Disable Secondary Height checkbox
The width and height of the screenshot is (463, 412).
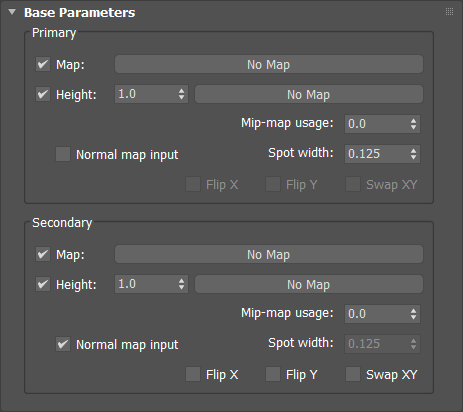pyautogui.click(x=43, y=284)
